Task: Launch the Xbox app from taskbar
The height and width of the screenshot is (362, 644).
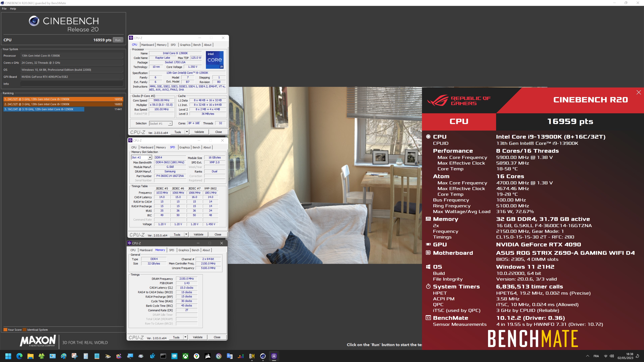Action: [x=185, y=356]
